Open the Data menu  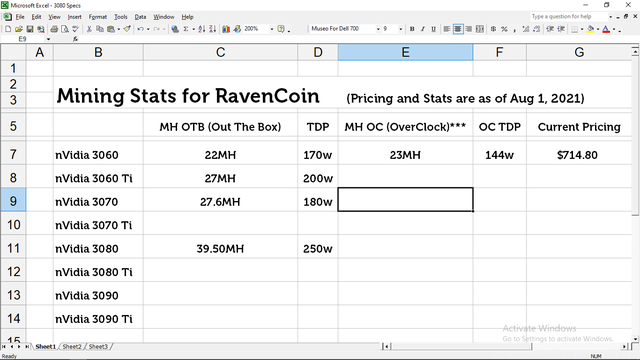(140, 17)
